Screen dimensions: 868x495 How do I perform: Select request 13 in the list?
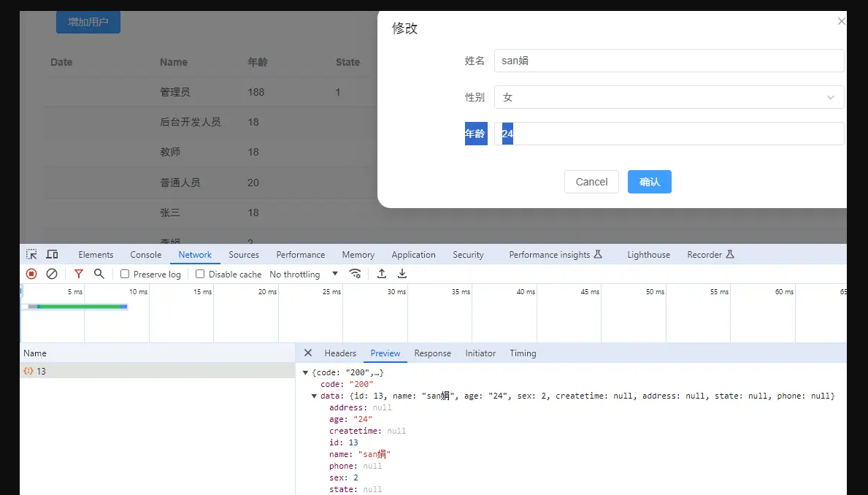[x=157, y=371]
